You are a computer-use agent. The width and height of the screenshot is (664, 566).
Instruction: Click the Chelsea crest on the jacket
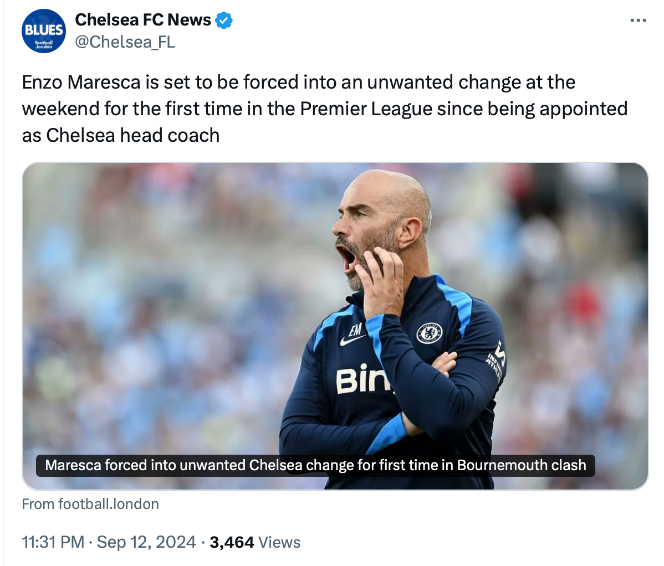click(430, 333)
